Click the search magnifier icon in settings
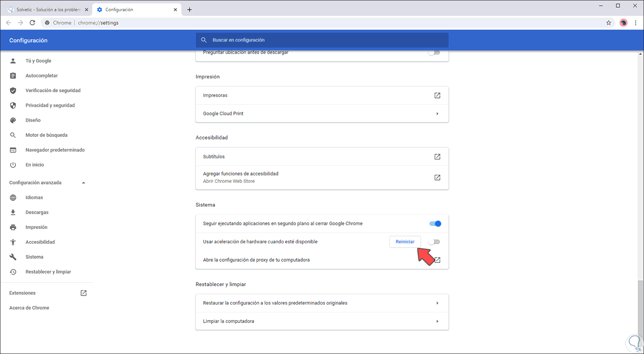 click(x=204, y=40)
